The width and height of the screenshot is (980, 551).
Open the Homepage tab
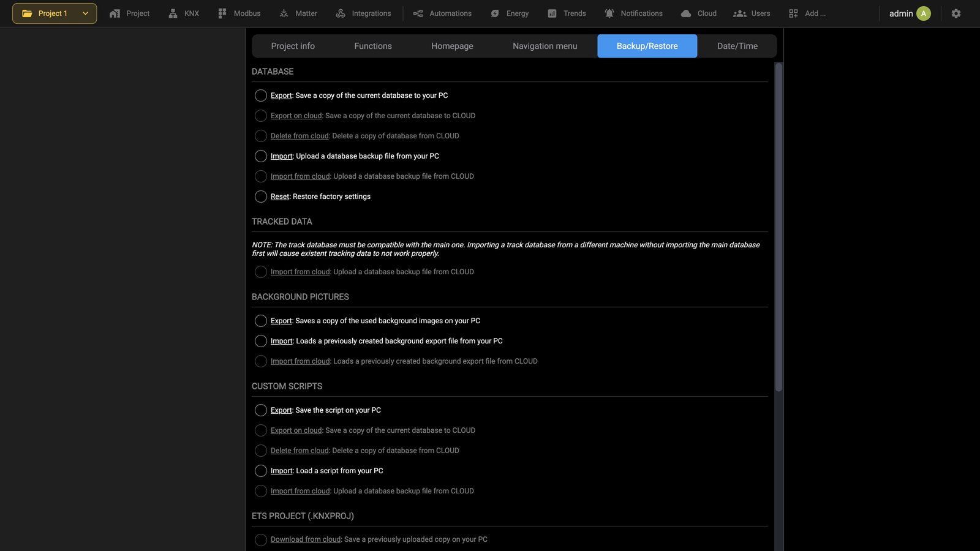click(452, 46)
